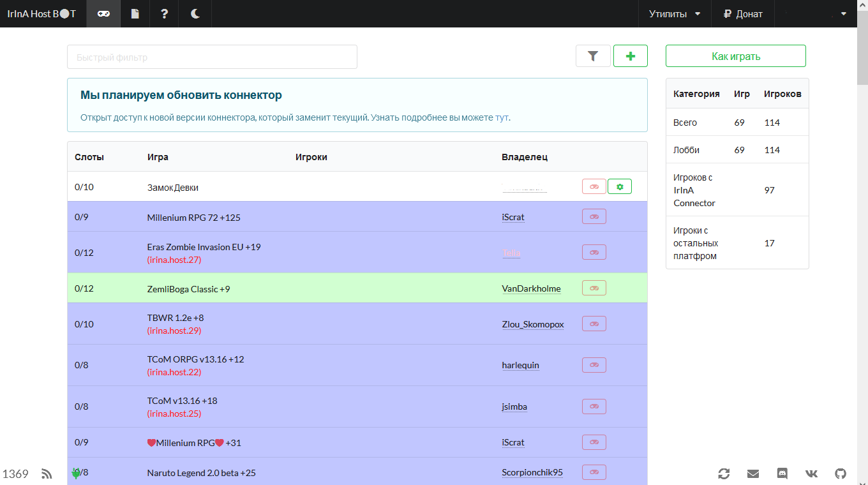Viewport: 868px width, 485px height.
Task: Open owner jsimba profile link
Action: 514,407
